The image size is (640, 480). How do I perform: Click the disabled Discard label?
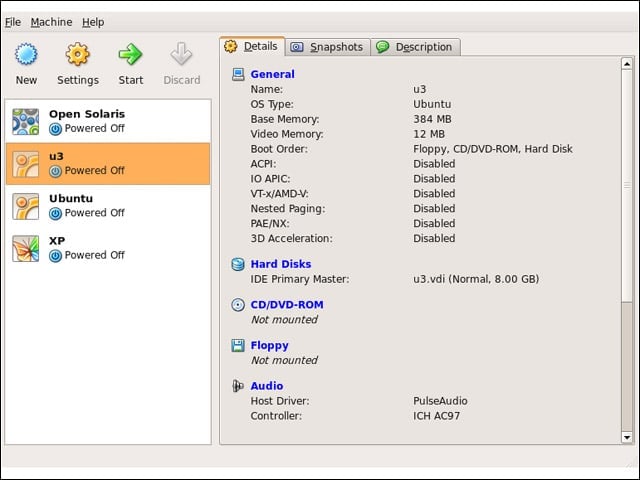tap(182, 80)
